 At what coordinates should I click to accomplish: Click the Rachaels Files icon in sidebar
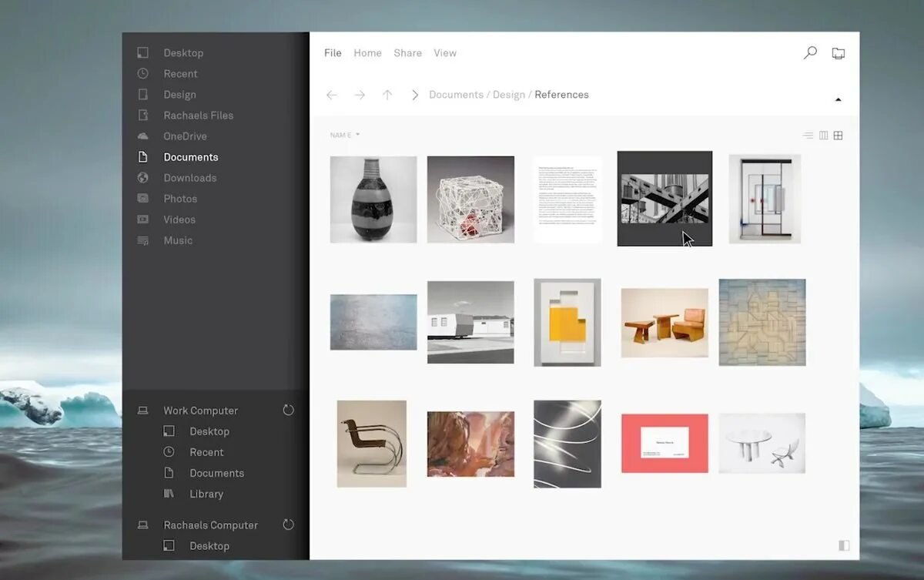click(x=142, y=116)
